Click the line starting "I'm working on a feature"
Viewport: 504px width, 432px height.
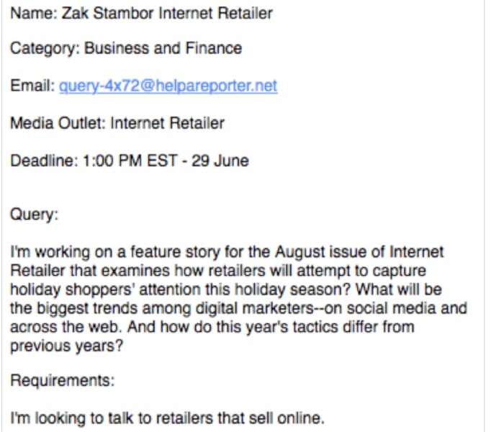227,252
